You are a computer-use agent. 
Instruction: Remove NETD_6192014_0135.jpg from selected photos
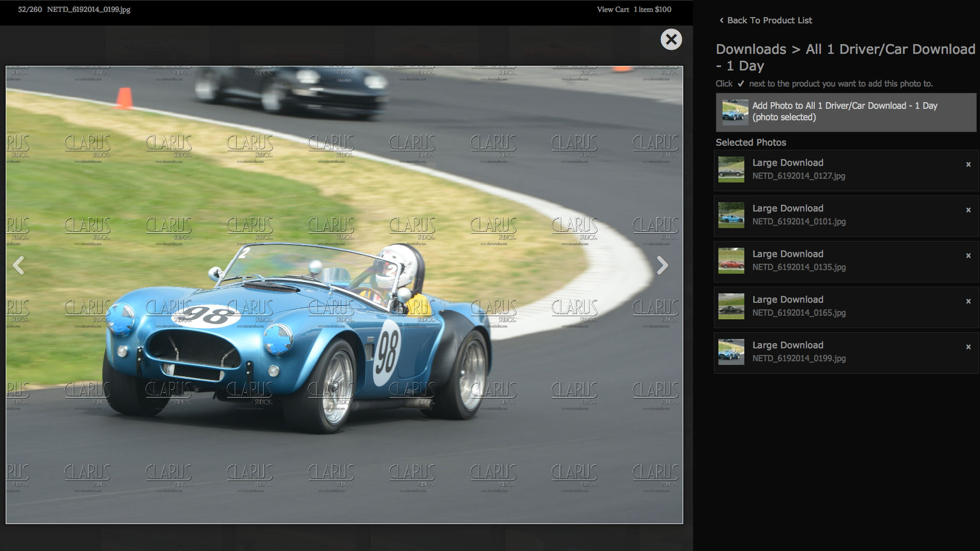[x=968, y=256]
